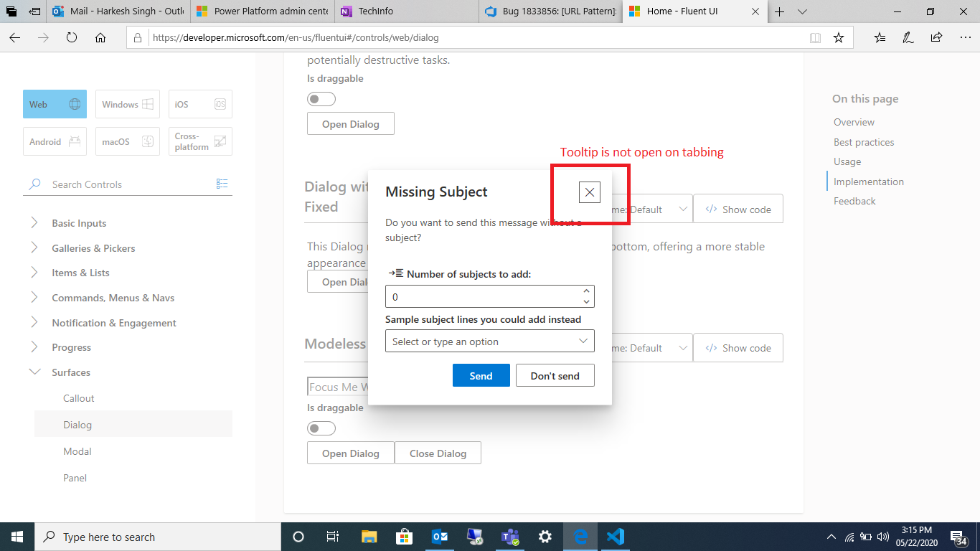Open Visual Studio Code from the taskbar

coord(615,537)
